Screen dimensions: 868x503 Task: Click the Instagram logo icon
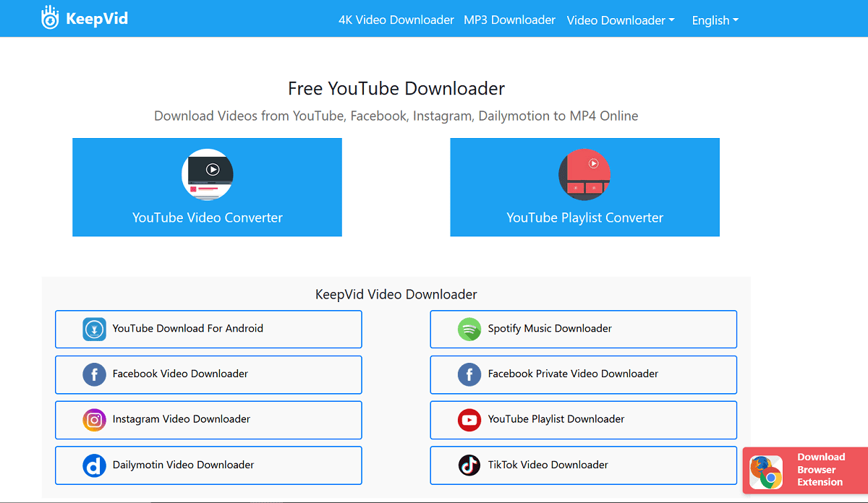pyautogui.click(x=94, y=420)
